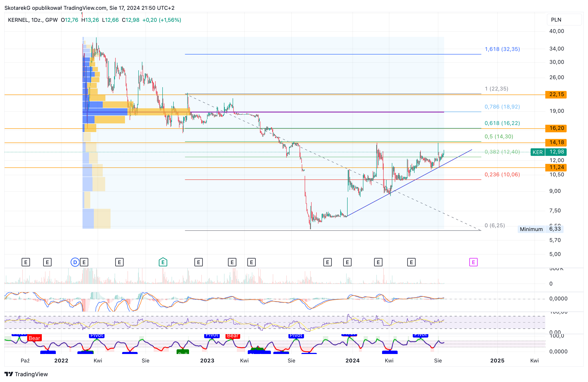588x382 pixels.
Task: Click the green hexagonal E earnings marker
Action: pyautogui.click(x=163, y=262)
